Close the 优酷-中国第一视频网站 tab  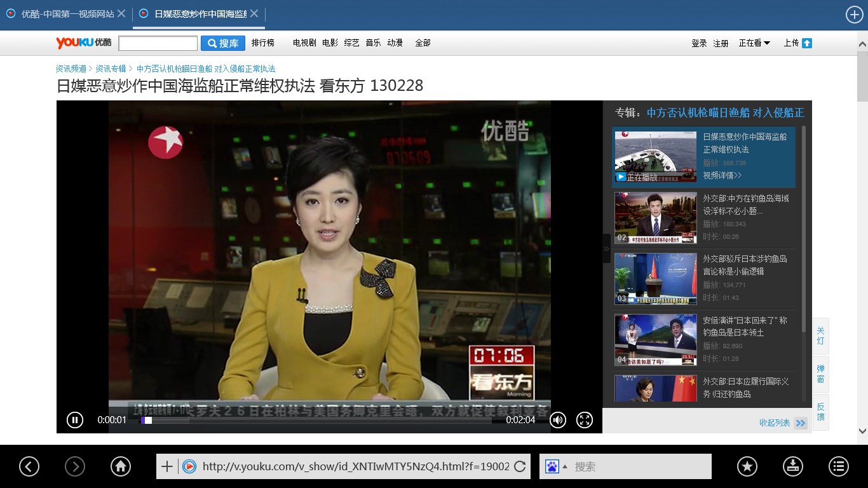[121, 13]
